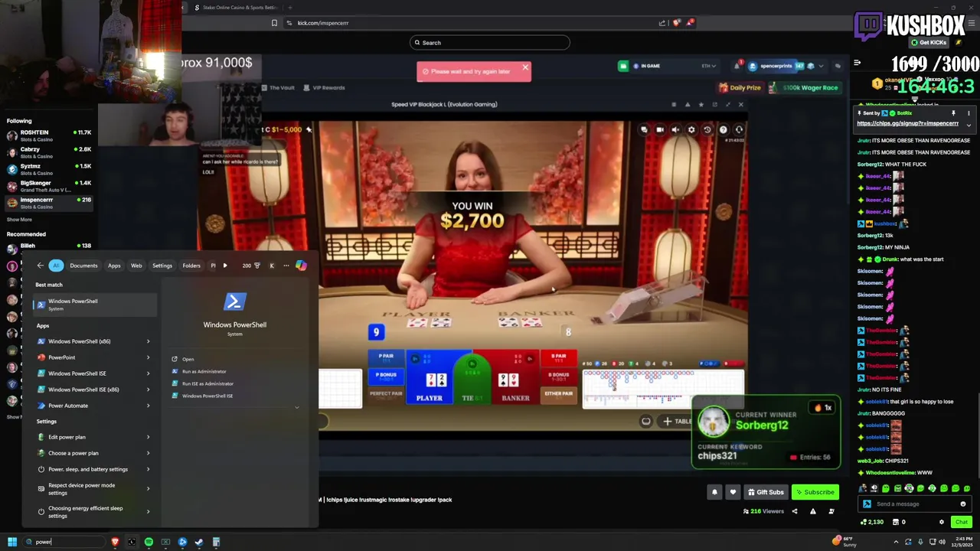Viewport: 980px width, 551px height.
Task: Click the bell notify button near Gift Subs
Action: point(714,492)
